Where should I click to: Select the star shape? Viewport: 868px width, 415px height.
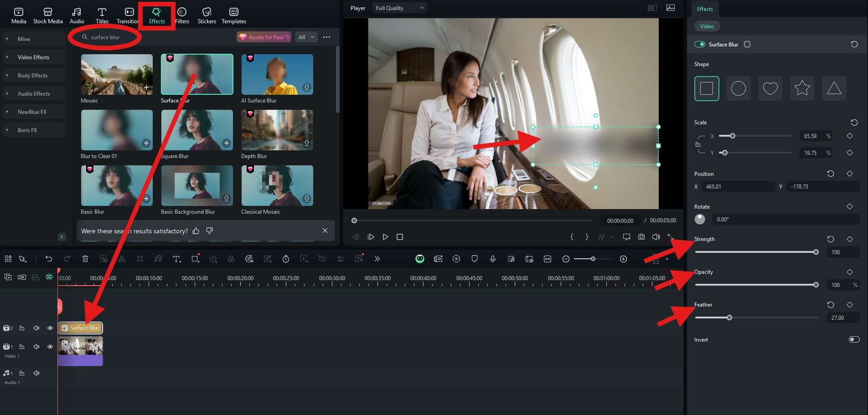pyautogui.click(x=802, y=88)
